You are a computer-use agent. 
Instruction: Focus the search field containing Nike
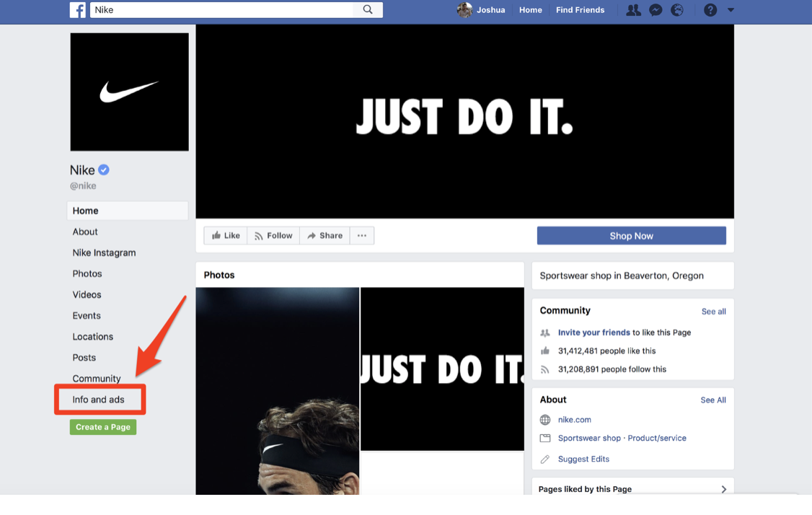pos(223,10)
